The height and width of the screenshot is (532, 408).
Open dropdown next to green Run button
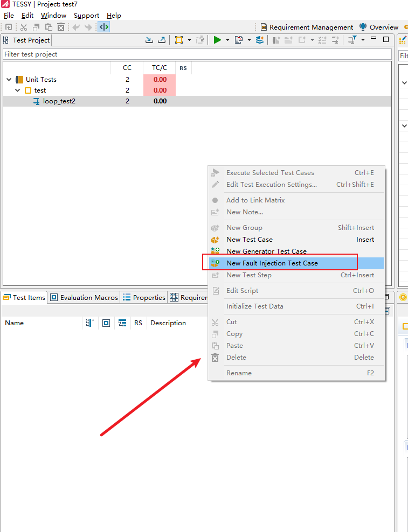(x=227, y=40)
